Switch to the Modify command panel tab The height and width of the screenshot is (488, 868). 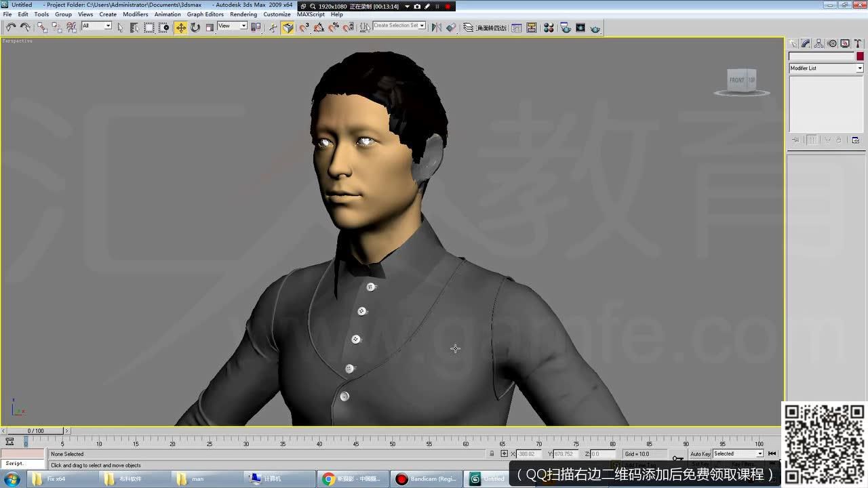click(x=806, y=43)
